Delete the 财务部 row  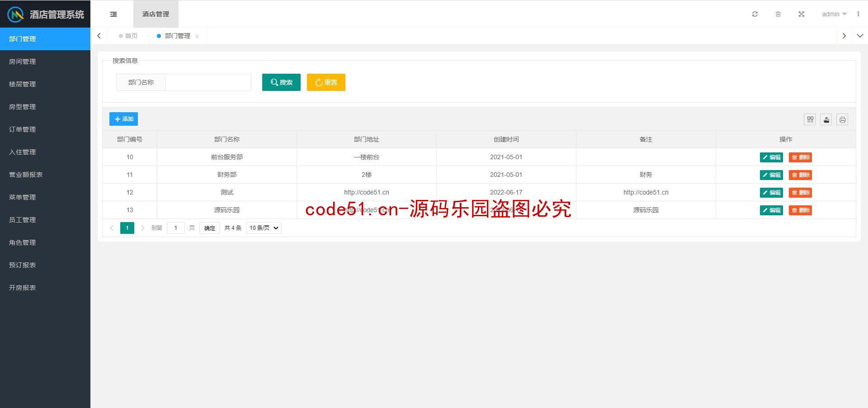coord(800,175)
